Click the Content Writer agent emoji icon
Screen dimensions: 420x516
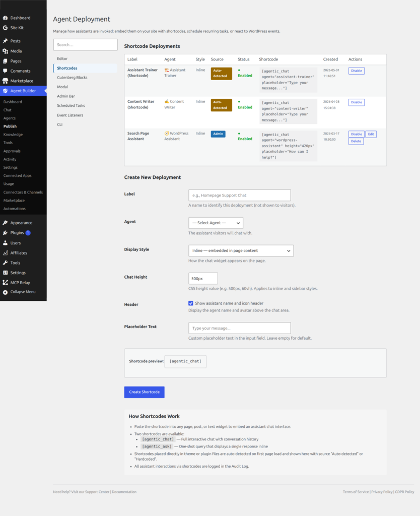(166, 102)
